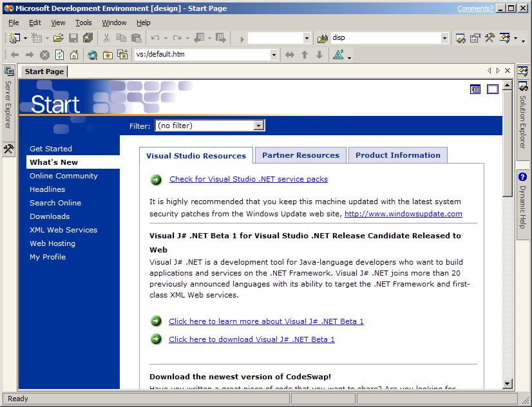Click the Open File folder icon

pyautogui.click(x=59, y=38)
